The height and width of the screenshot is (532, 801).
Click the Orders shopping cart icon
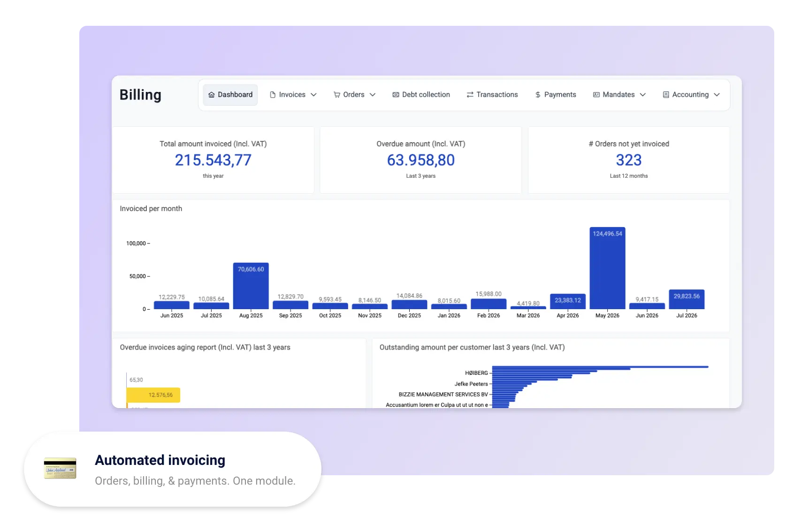coord(337,95)
